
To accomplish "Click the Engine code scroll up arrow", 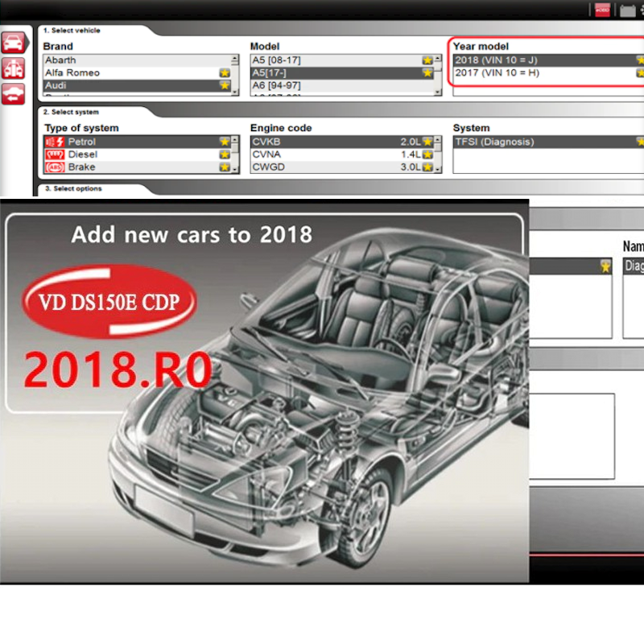I will [438, 140].
